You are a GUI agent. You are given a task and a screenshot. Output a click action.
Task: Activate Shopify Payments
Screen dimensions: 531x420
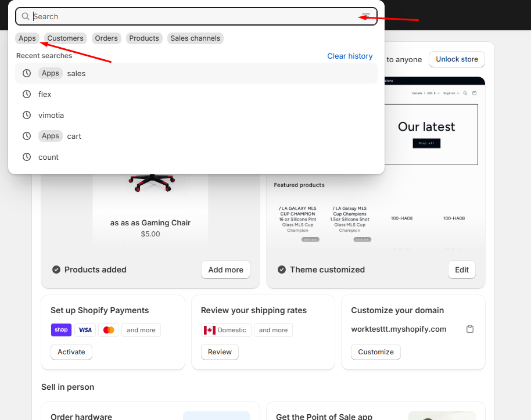(x=71, y=352)
